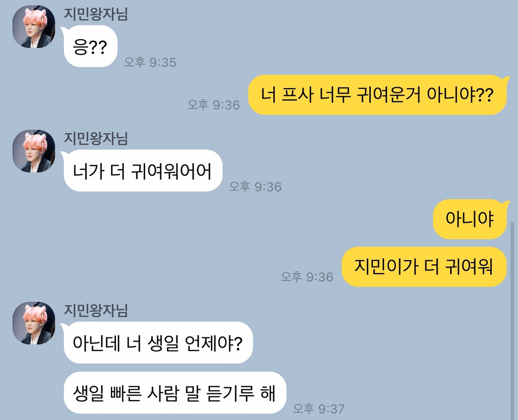Tap the 오후 9:36 time next to 너 프사 message
Viewport: 518px width, 420px height.
pyautogui.click(x=214, y=105)
